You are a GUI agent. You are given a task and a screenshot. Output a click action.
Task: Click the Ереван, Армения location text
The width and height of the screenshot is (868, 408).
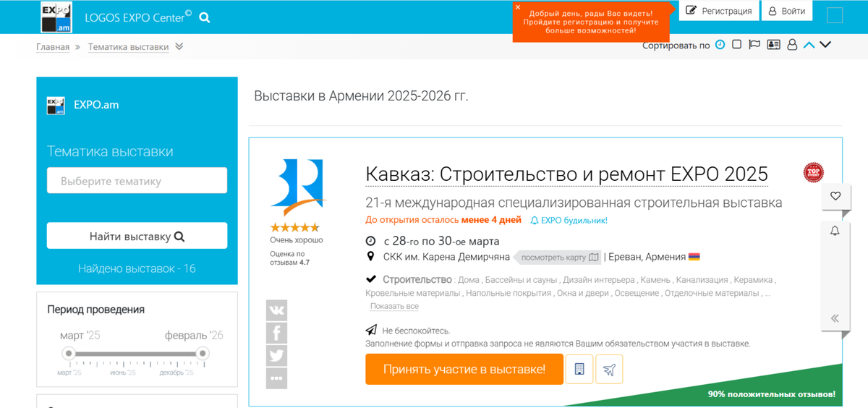click(647, 257)
